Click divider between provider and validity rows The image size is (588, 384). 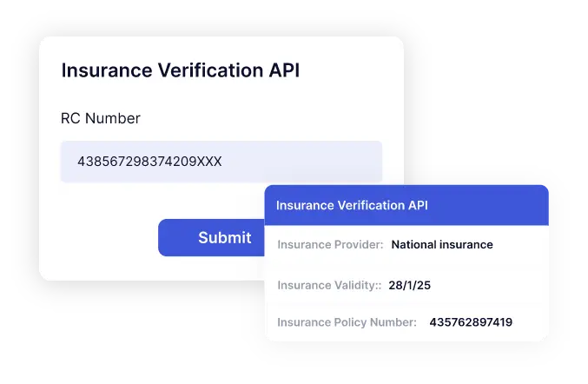(x=406, y=264)
